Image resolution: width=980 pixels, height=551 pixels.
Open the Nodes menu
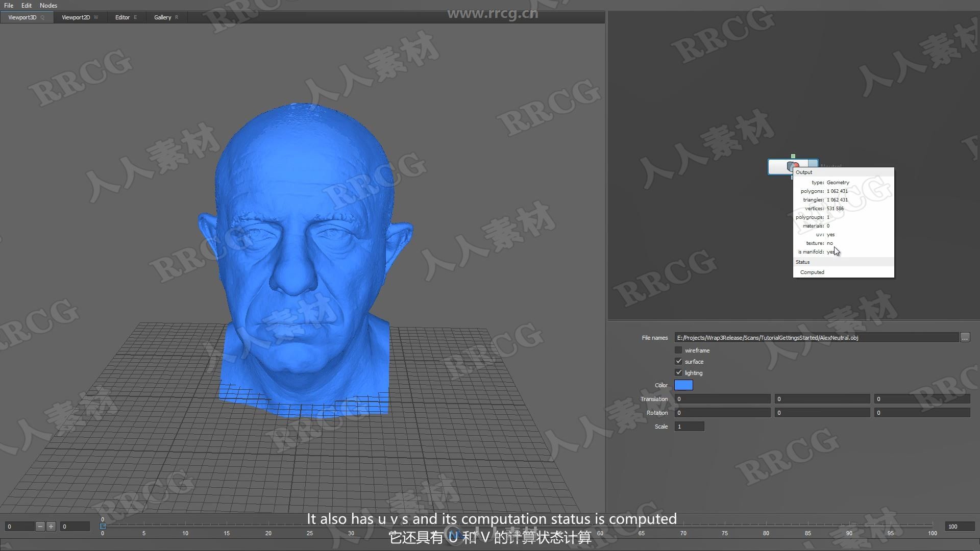tap(48, 6)
